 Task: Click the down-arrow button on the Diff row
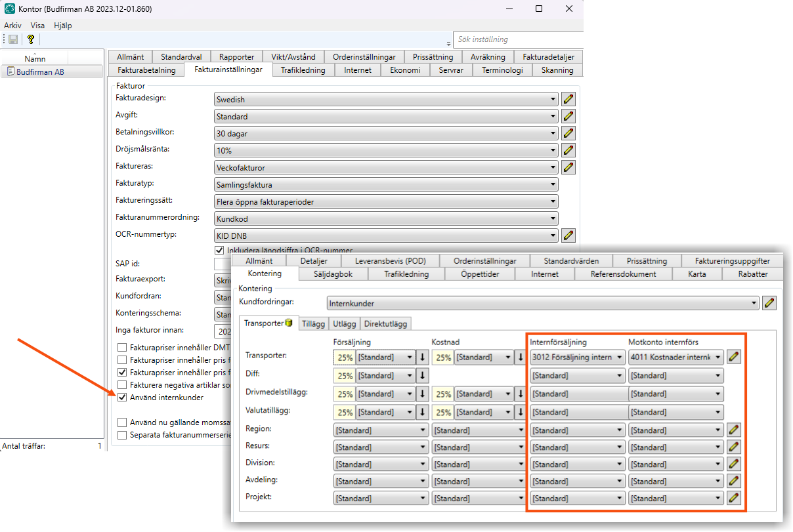(x=423, y=376)
